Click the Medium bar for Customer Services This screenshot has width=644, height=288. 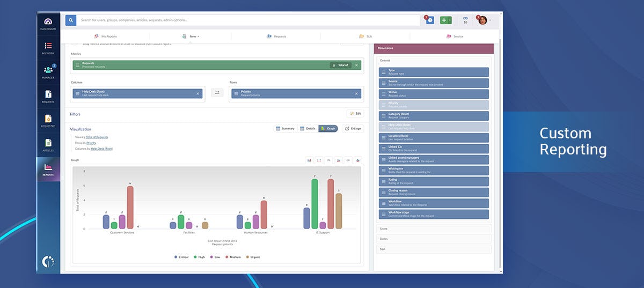(130, 208)
